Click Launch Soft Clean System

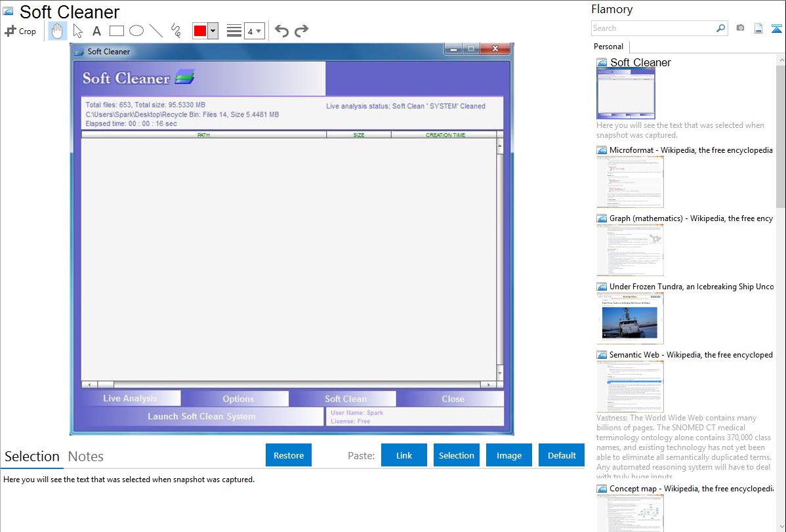pos(201,416)
